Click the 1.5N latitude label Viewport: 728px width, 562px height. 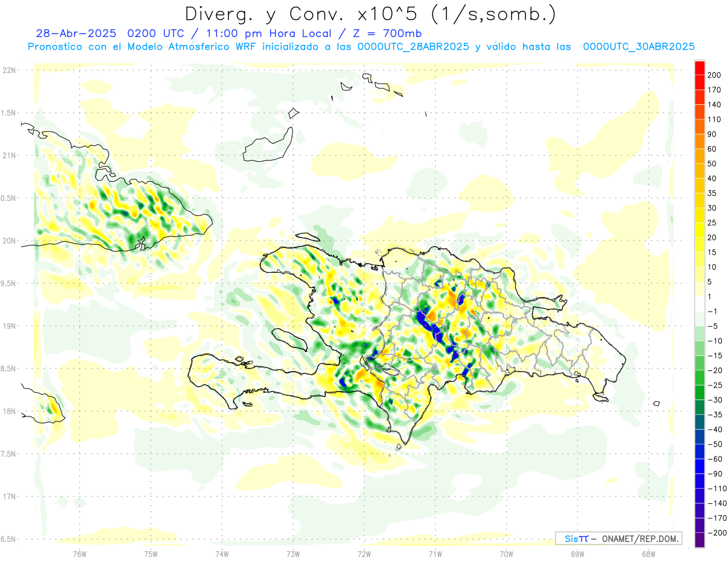point(9,113)
